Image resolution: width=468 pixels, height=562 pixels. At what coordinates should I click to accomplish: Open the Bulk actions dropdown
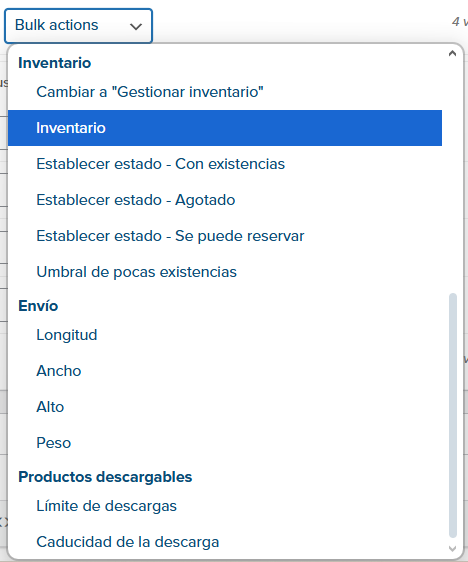[x=78, y=26]
